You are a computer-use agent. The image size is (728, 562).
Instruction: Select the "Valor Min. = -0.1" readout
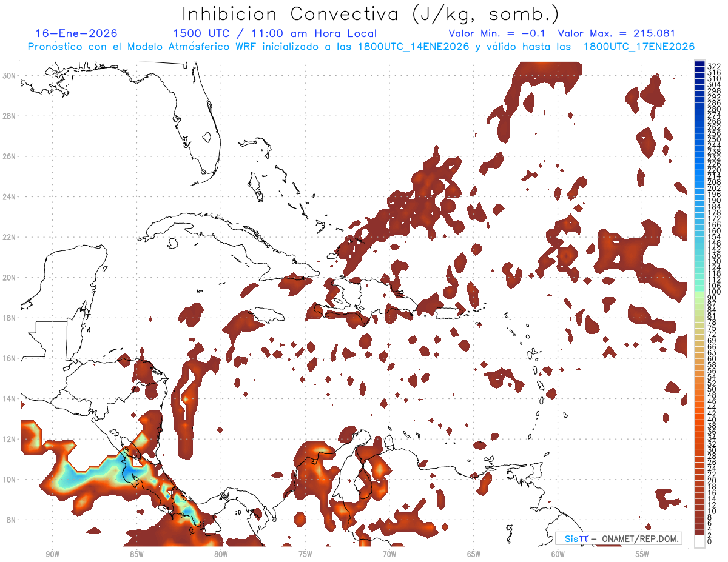[497, 33]
